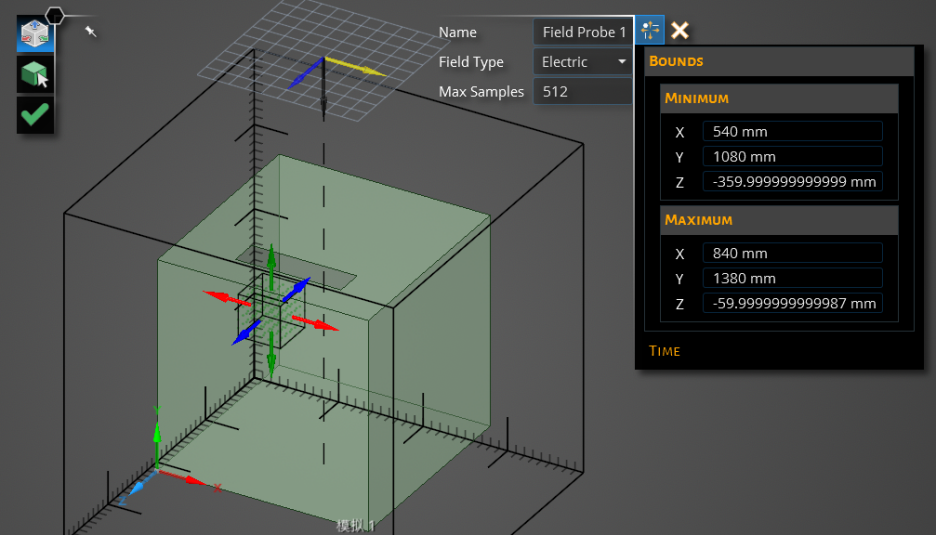This screenshot has width=936, height=536.
Task: Confirm with the green checkmark icon
Action: (35, 114)
